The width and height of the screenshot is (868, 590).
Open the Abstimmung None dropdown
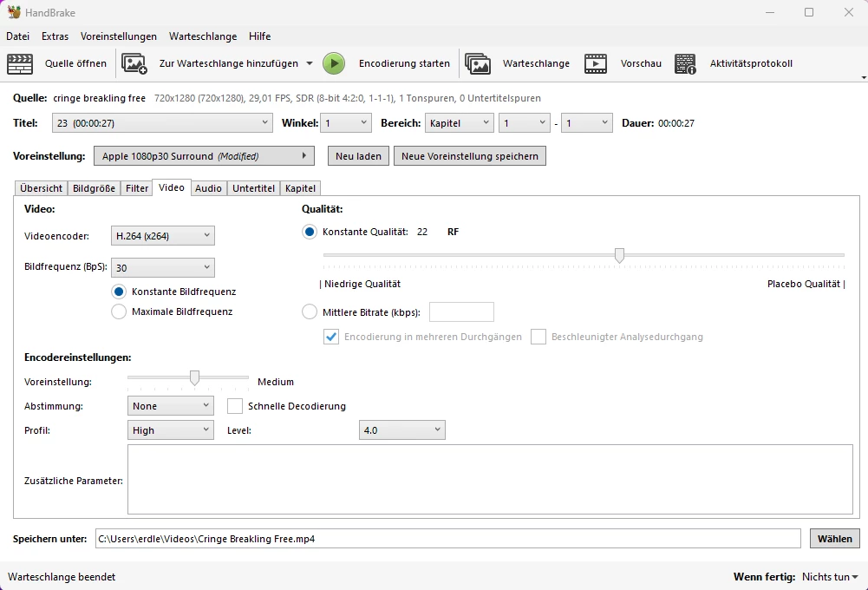(171, 406)
